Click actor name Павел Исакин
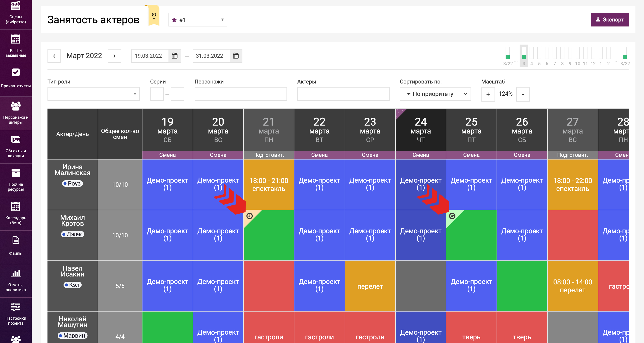Screen dimensions: 644x343 tap(73, 271)
